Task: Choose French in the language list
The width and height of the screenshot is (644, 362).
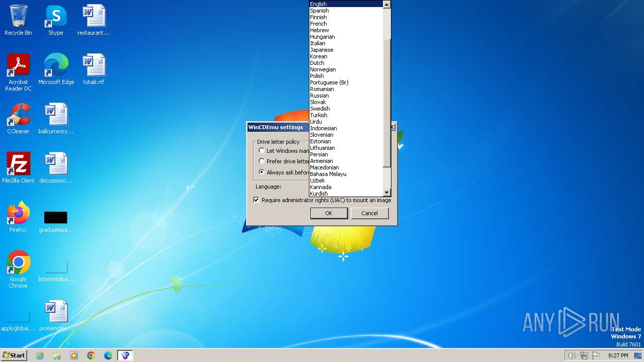Action: 346,24
